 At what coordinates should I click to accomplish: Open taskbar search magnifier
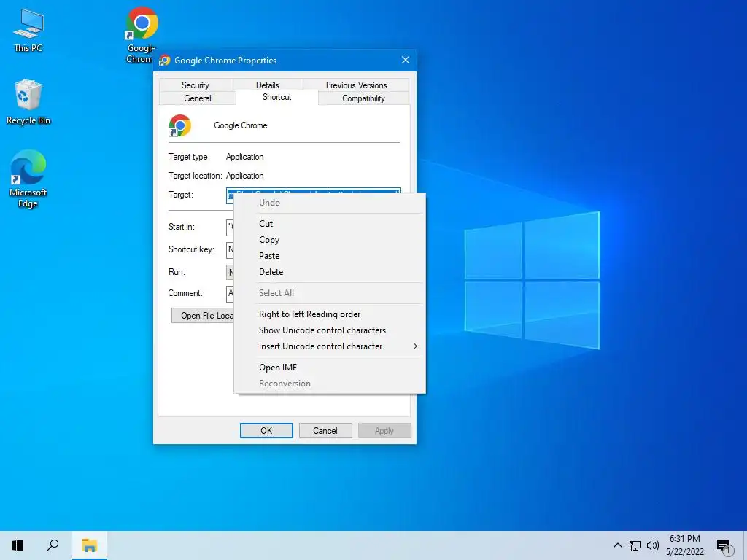53,545
